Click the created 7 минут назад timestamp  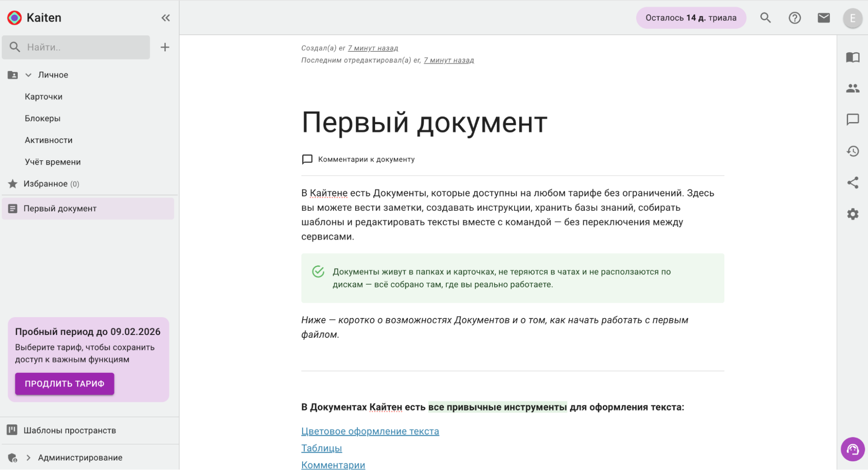coord(373,48)
